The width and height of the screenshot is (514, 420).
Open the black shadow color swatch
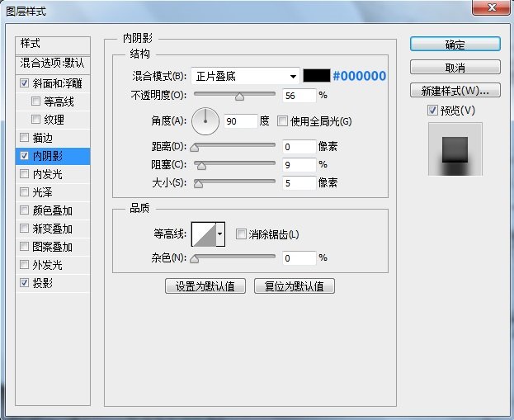pyautogui.click(x=317, y=76)
